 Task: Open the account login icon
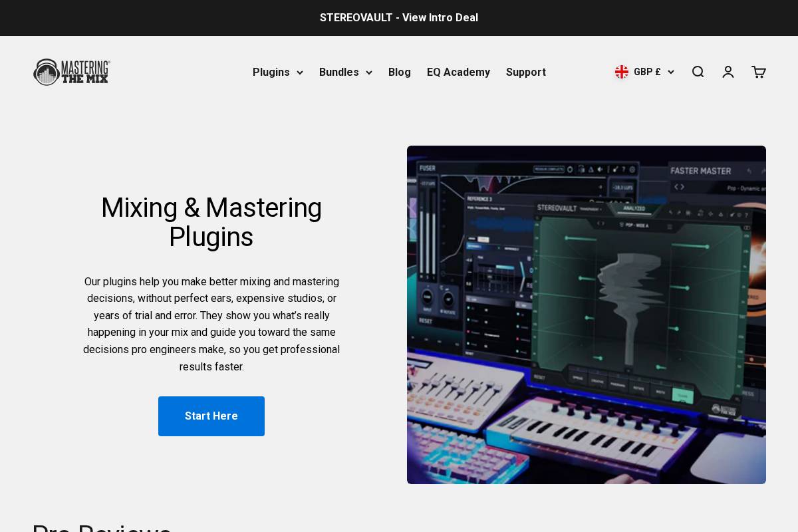(x=728, y=72)
